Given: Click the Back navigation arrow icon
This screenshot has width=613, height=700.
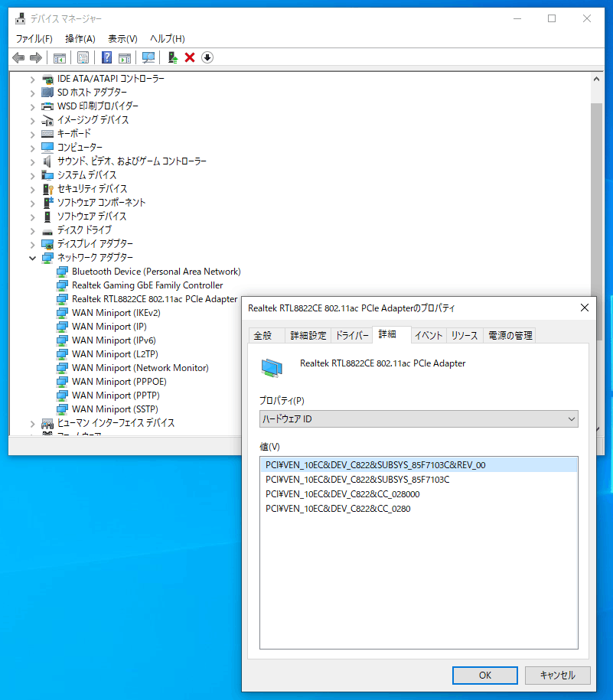Looking at the screenshot, I should coord(18,57).
